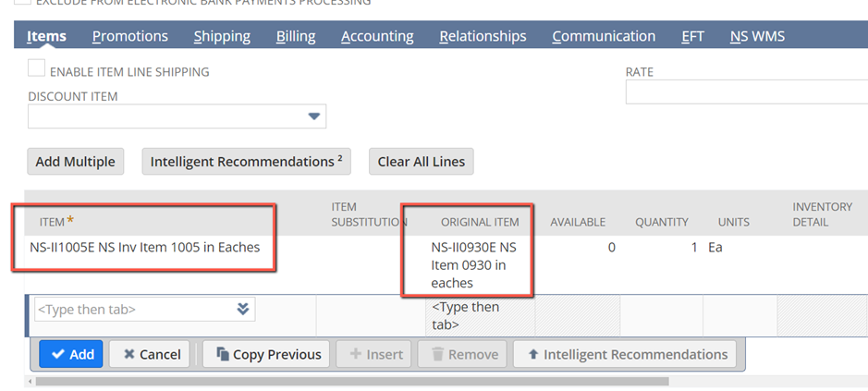Image resolution: width=868 pixels, height=391 pixels.
Task: Click the Copy Previous button
Action: click(267, 354)
